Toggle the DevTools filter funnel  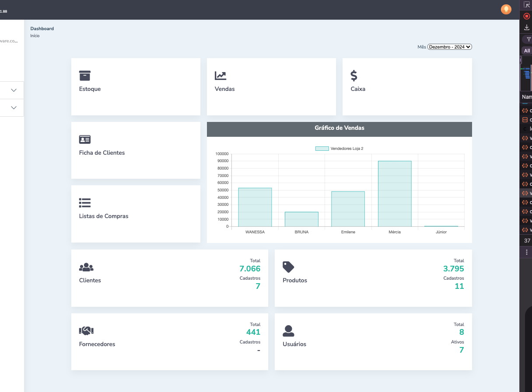coord(528,39)
